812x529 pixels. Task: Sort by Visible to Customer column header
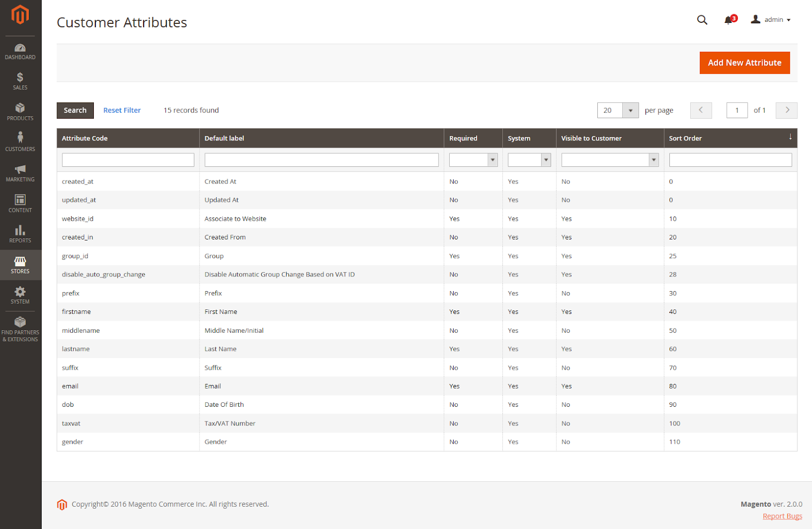tap(610, 138)
